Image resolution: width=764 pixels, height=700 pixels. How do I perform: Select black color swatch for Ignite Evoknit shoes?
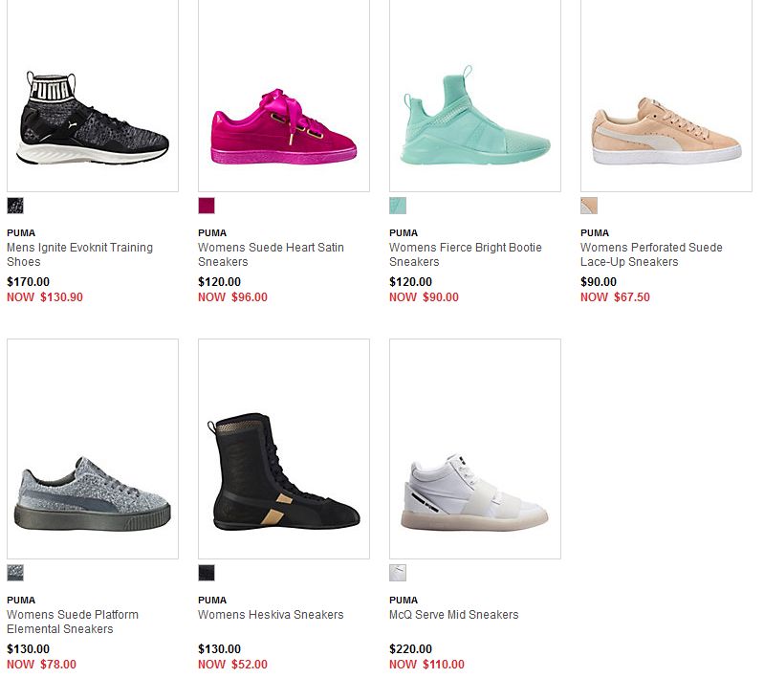point(15,206)
